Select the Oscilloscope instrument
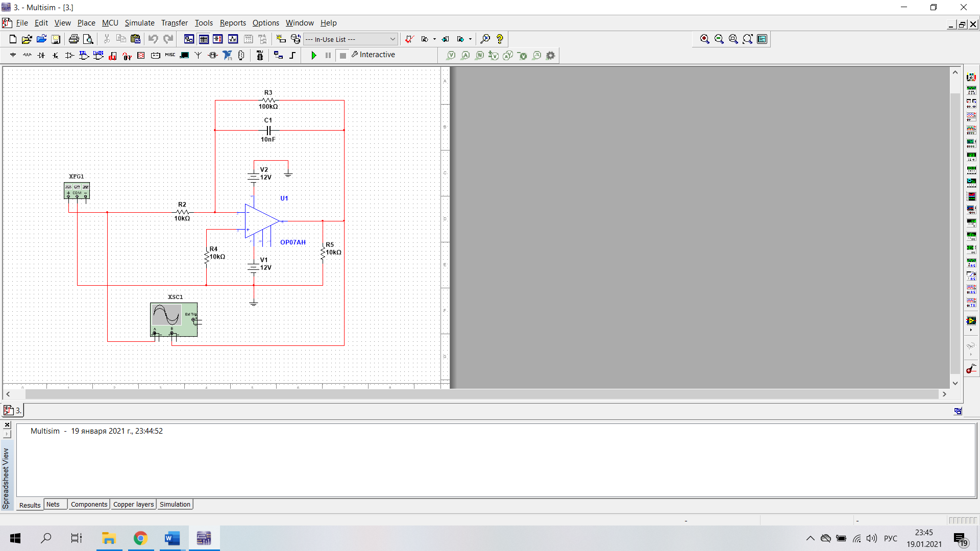The height and width of the screenshot is (551, 980). tap(971, 117)
